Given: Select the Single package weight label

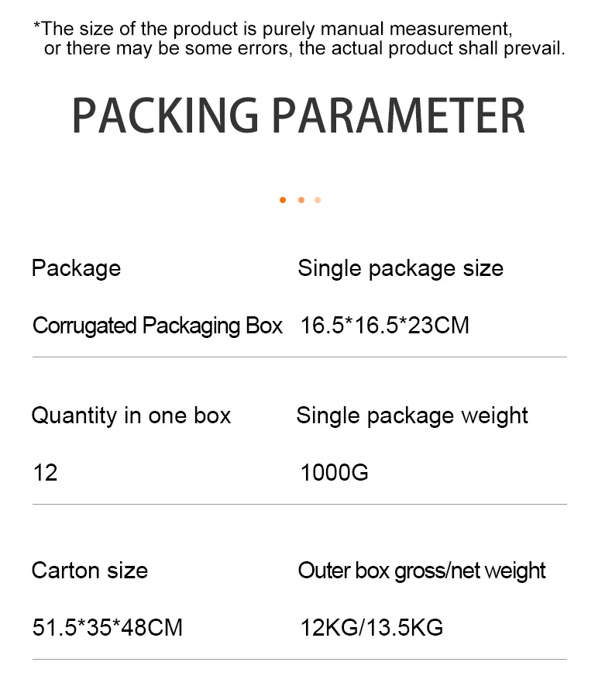Looking at the screenshot, I should pos(412,416).
